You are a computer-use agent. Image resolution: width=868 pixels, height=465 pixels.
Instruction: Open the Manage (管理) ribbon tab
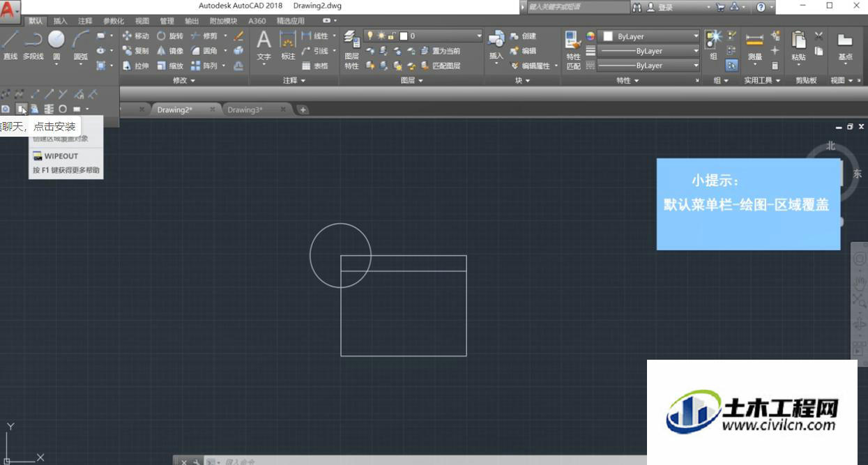point(167,21)
